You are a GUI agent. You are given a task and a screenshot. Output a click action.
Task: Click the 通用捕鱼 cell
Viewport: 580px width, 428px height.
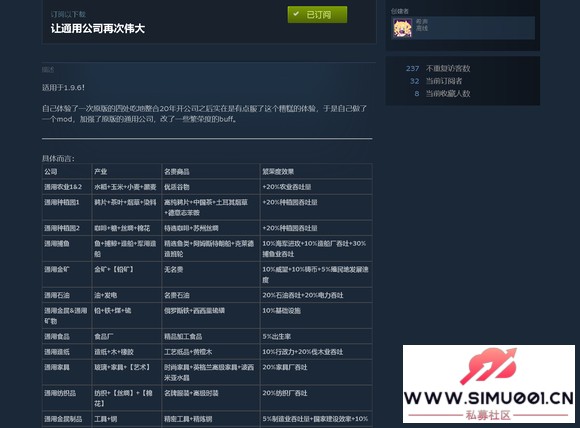point(67,249)
